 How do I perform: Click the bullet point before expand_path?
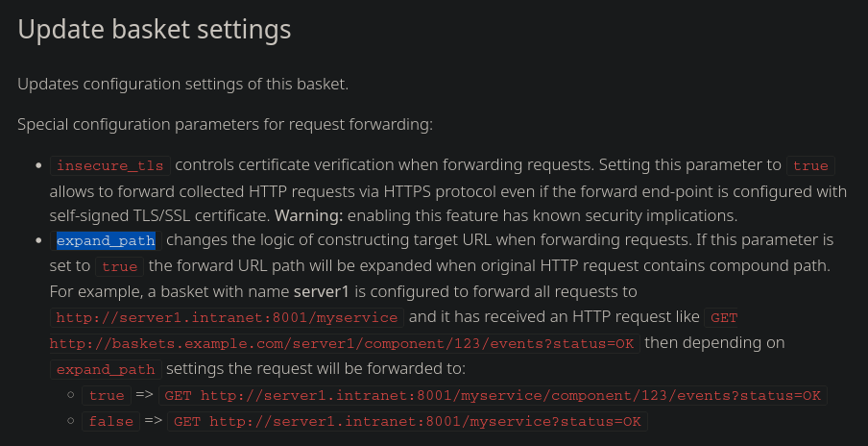point(37,240)
